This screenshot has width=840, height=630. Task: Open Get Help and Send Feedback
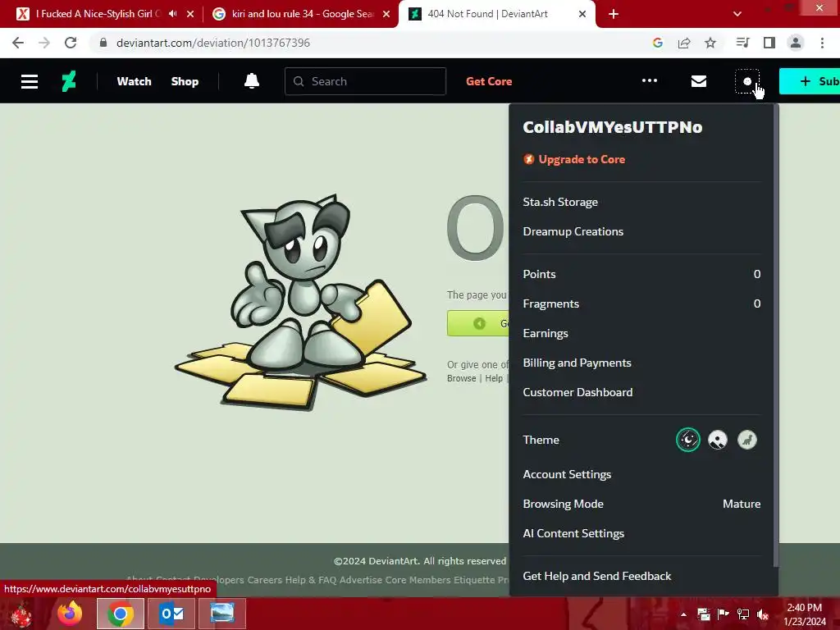(597, 576)
